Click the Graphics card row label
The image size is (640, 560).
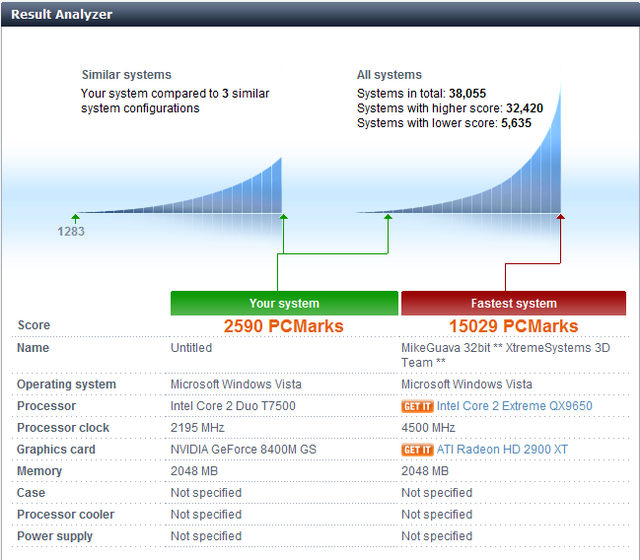[x=56, y=449]
